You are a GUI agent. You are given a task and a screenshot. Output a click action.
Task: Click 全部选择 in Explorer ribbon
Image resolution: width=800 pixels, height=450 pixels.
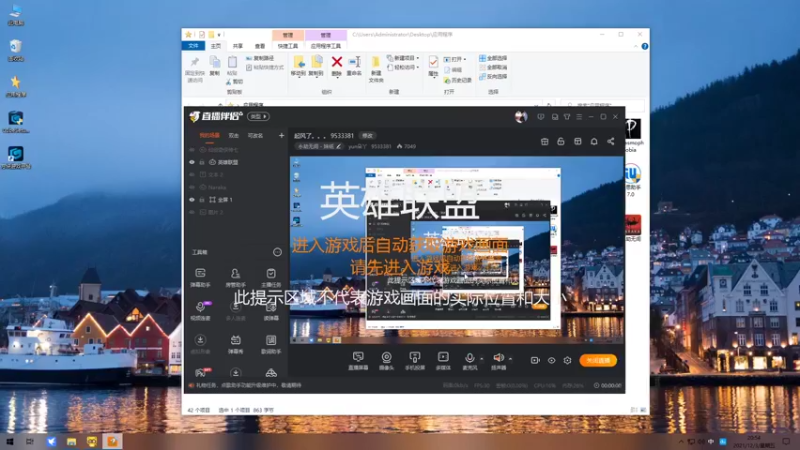pos(493,58)
